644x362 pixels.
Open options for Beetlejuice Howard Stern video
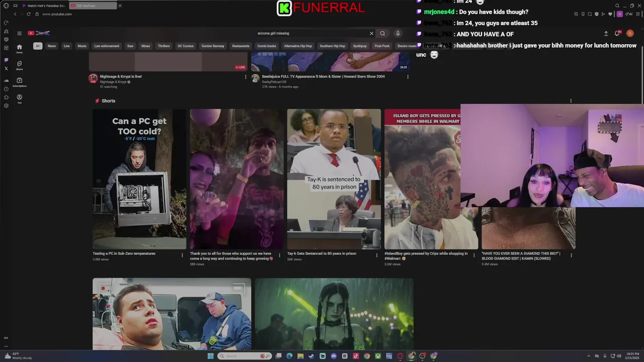(x=408, y=77)
